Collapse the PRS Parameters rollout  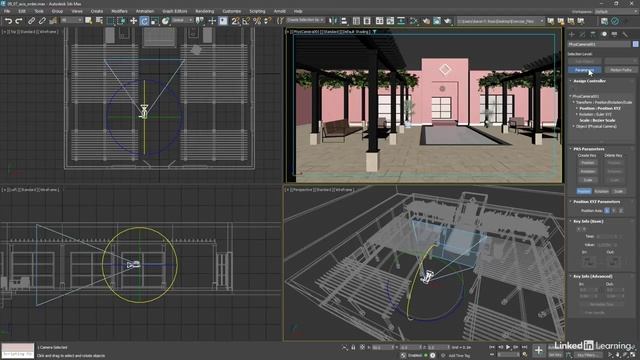589,149
